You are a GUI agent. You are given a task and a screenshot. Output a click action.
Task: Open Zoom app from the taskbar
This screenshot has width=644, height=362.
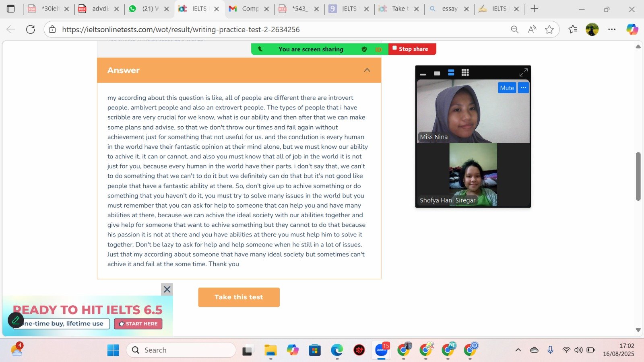[381, 350]
